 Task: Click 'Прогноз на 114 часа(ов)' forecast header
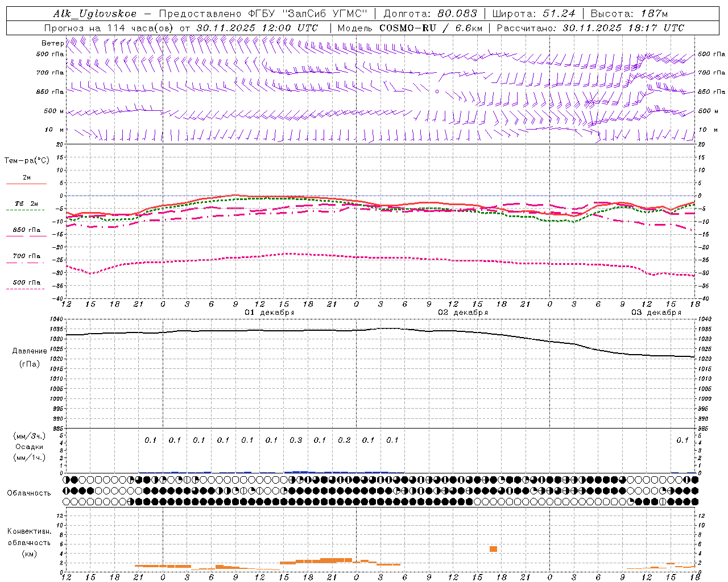click(x=109, y=28)
